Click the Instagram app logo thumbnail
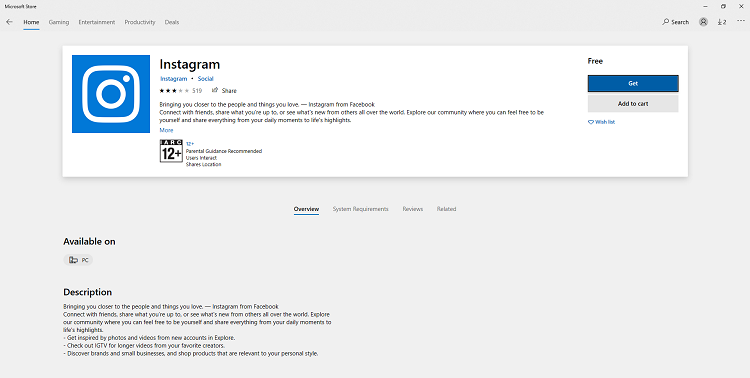 coord(111,94)
